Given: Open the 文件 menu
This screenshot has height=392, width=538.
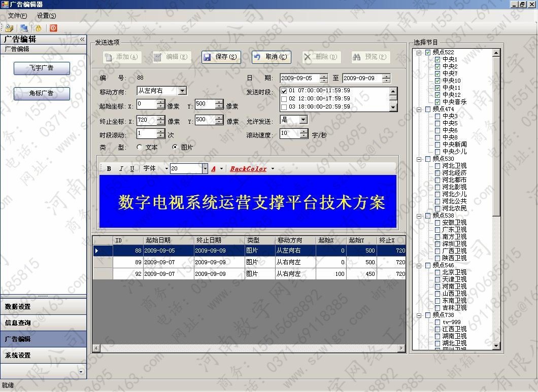Looking at the screenshot, I should tap(17, 16).
